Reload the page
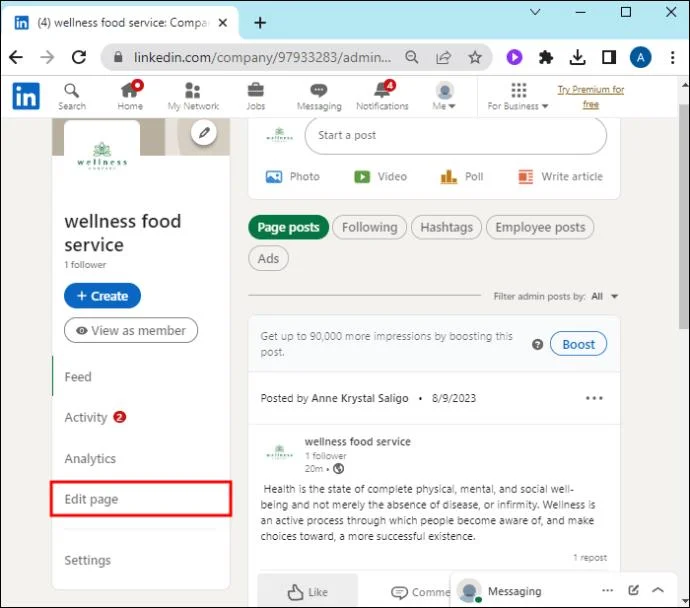This screenshot has width=690, height=608. point(79,57)
